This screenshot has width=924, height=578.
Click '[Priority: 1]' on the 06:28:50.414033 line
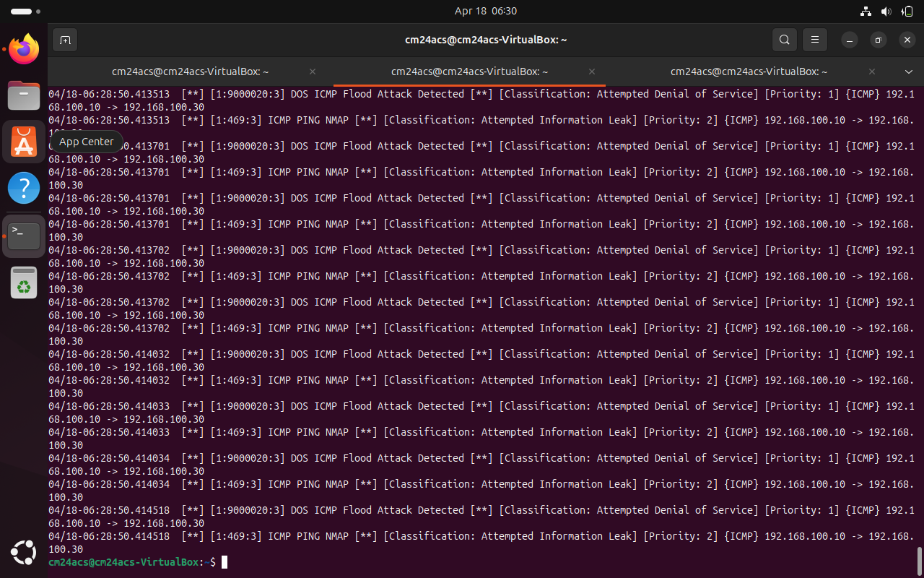coord(802,406)
